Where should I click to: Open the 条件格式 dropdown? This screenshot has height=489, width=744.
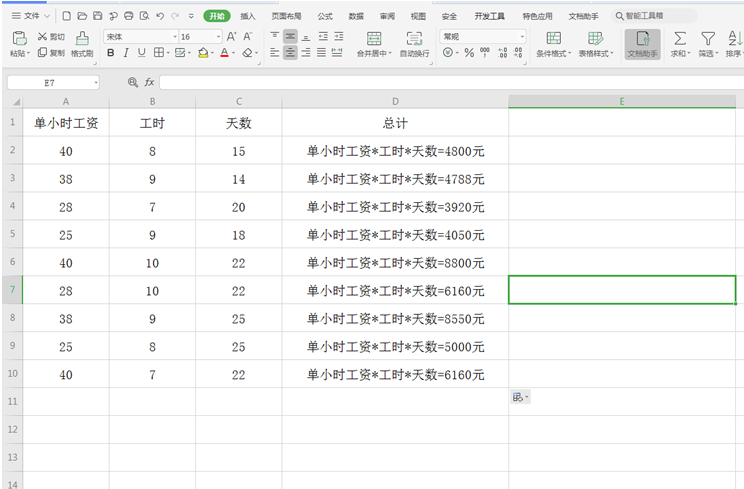(x=553, y=44)
